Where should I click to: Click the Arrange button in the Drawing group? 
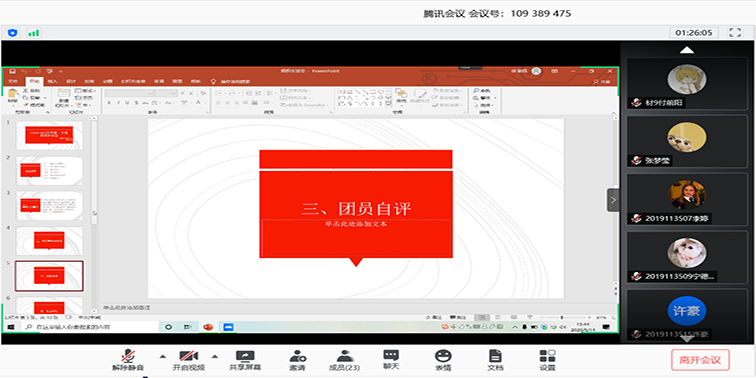[x=401, y=96]
